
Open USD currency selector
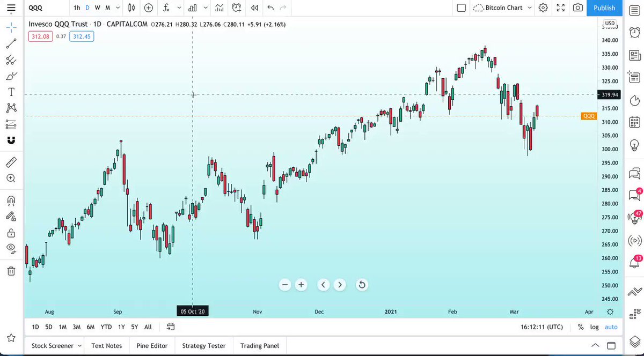coord(610,23)
